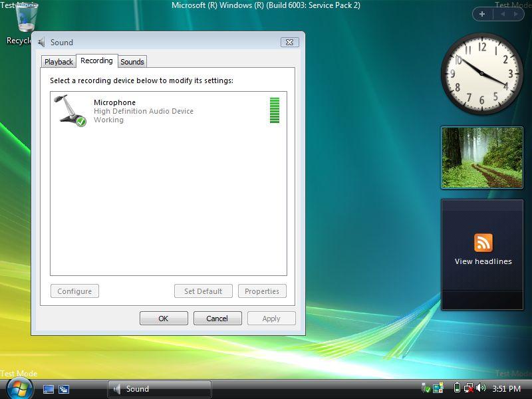Click the Microphone green level meter
Image resolution: width=532 pixels, height=399 pixels.
point(275,110)
